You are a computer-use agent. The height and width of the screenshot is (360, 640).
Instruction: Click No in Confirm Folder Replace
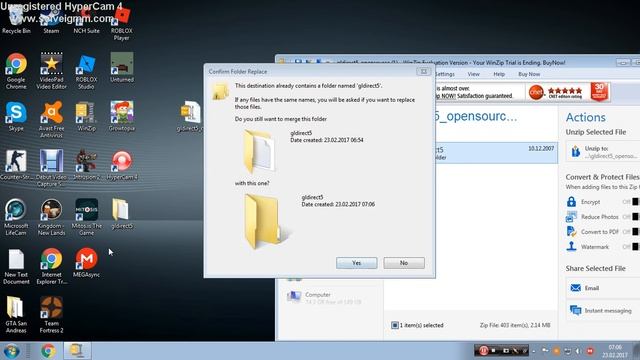coord(404,263)
